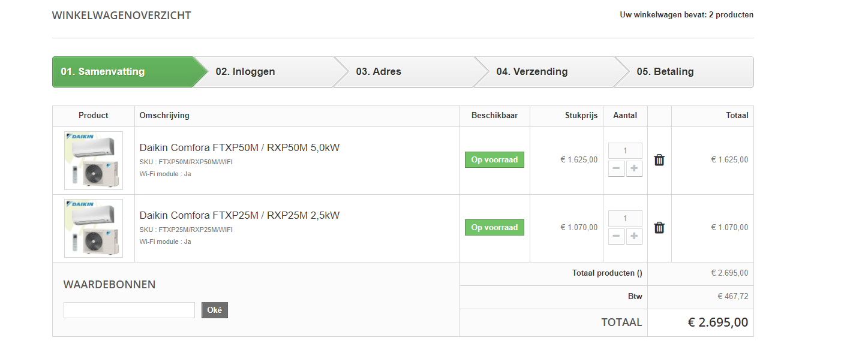Decrease quantity of the FTXP50M product
This screenshot has height=347, width=868.
click(x=616, y=169)
